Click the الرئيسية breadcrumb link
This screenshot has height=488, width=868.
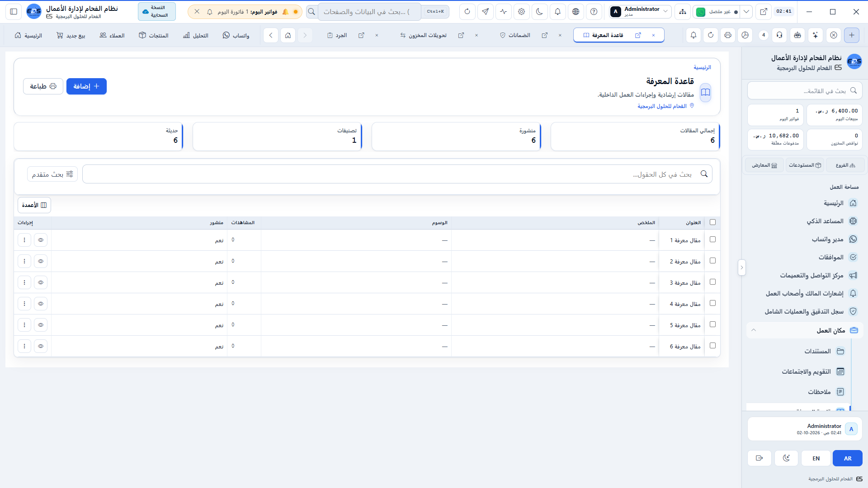[702, 67]
